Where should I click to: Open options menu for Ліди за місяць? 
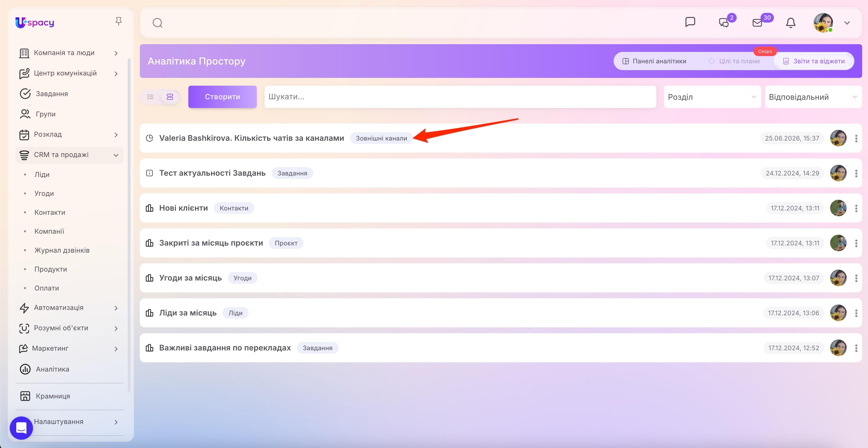pyautogui.click(x=856, y=313)
